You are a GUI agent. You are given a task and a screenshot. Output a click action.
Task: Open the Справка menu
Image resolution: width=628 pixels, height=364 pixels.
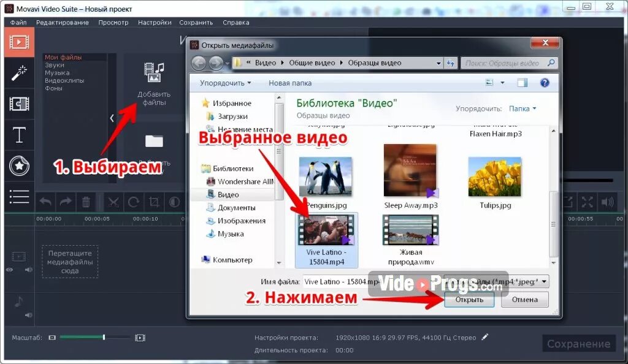point(236,23)
